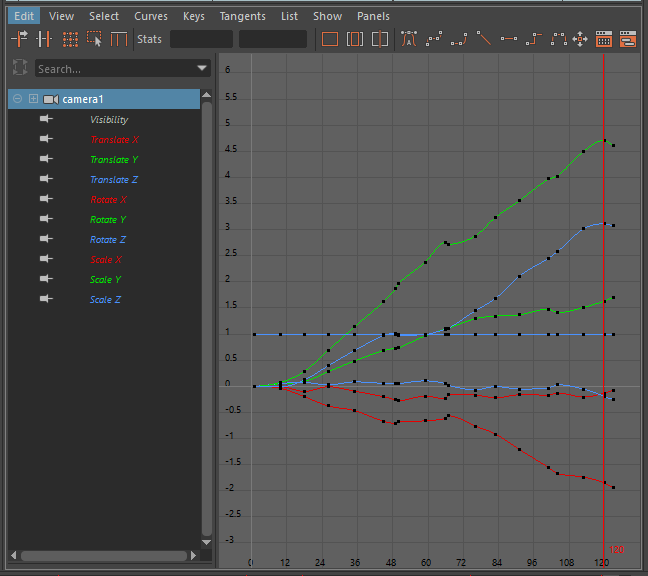Screen dimensions: 648x576
Task: Click the first Stats value field
Action: (201, 39)
